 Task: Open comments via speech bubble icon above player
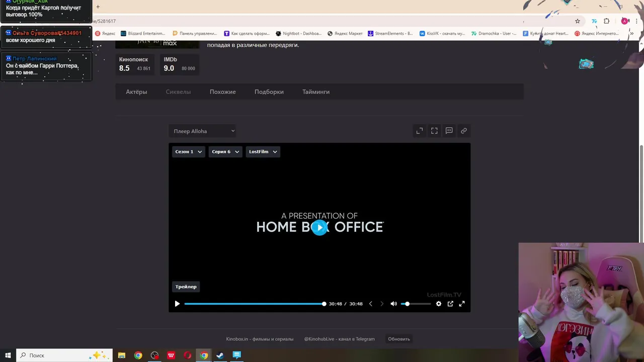449,131
